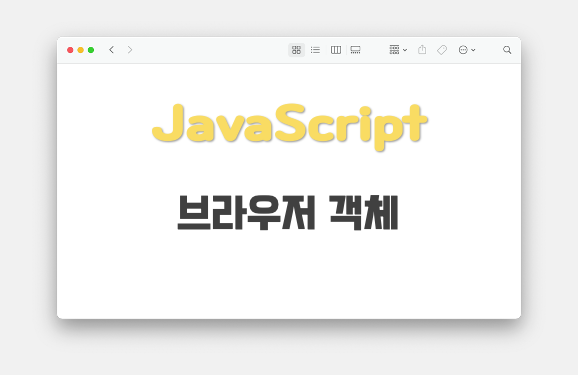Open the more actions ellipsis menu

(467, 50)
